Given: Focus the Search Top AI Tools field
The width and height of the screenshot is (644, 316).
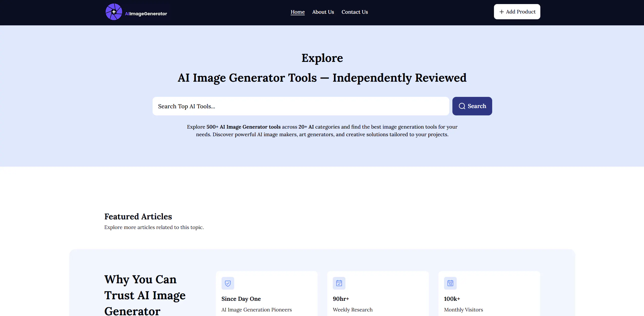Looking at the screenshot, I should pyautogui.click(x=301, y=106).
